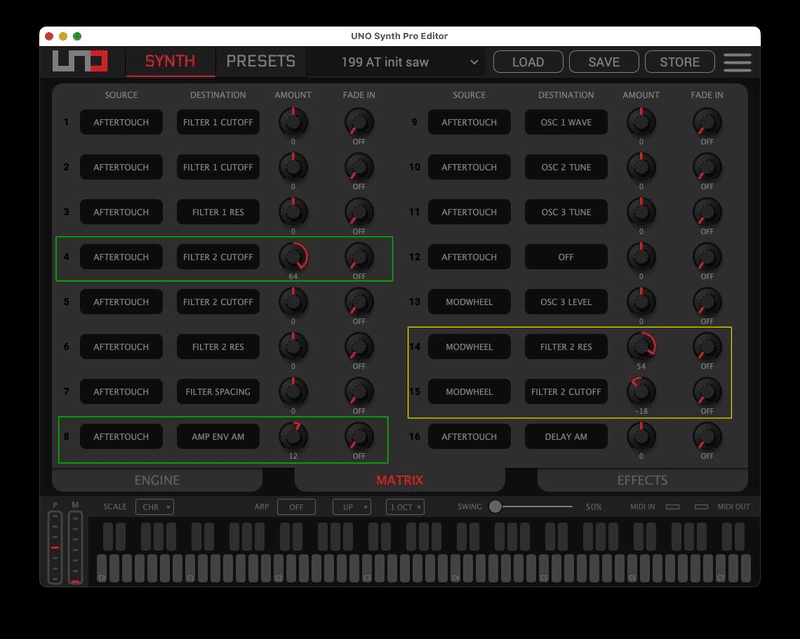Switch to the PRESETS tab
The width and height of the screenshot is (800, 639).
point(261,62)
